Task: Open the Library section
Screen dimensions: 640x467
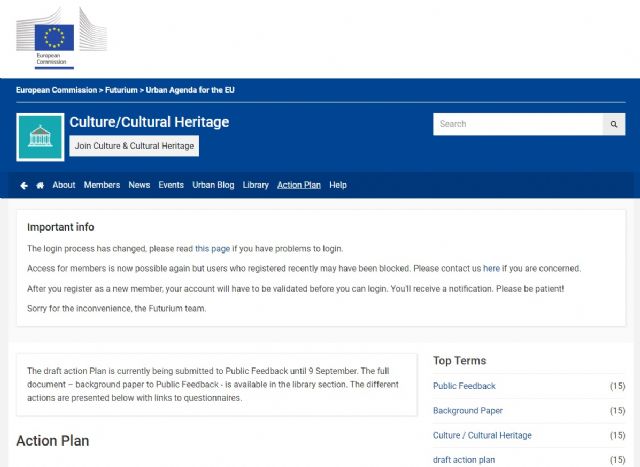Action: point(256,185)
